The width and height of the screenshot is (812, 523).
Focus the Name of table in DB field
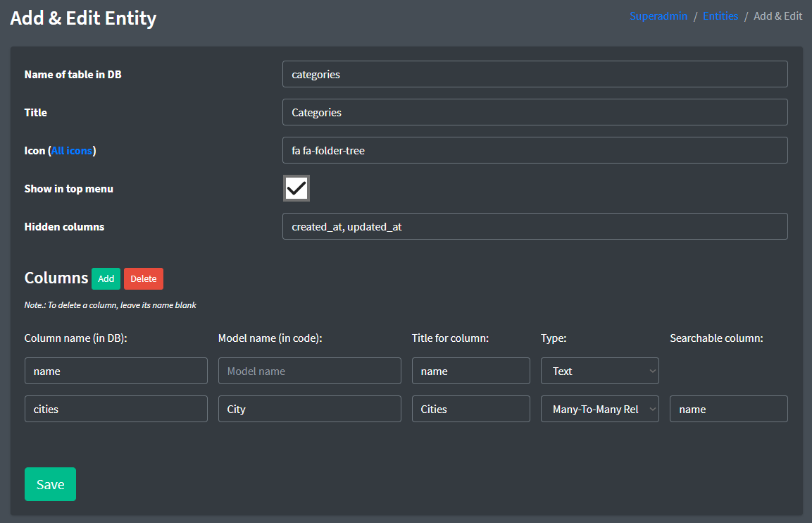click(535, 74)
